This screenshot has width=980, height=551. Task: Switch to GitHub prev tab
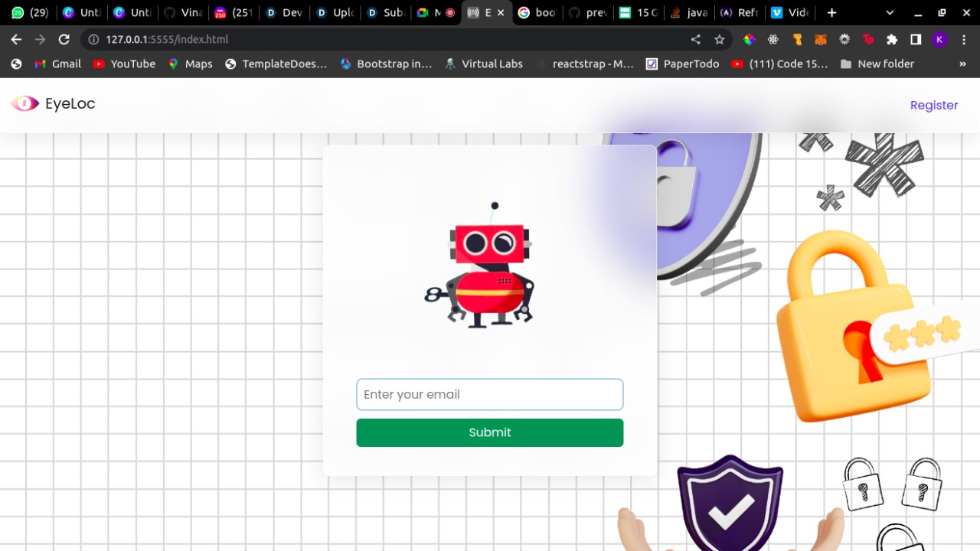tap(586, 13)
